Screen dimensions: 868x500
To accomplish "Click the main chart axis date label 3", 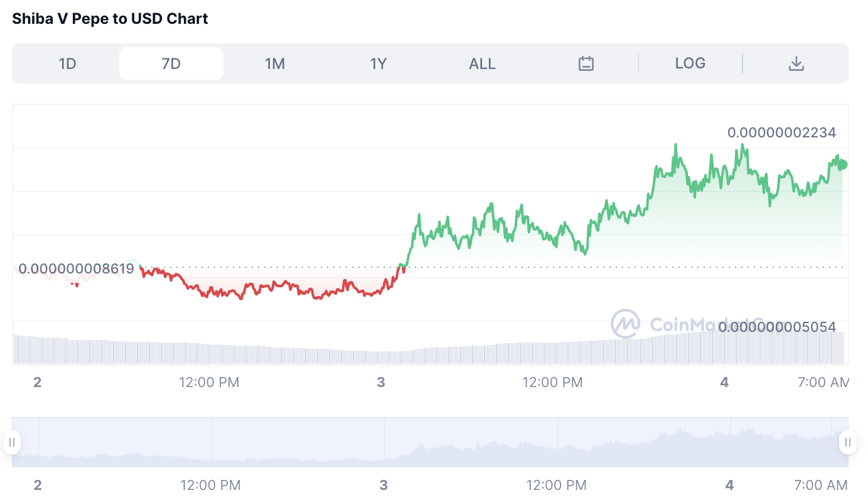I will [x=381, y=382].
